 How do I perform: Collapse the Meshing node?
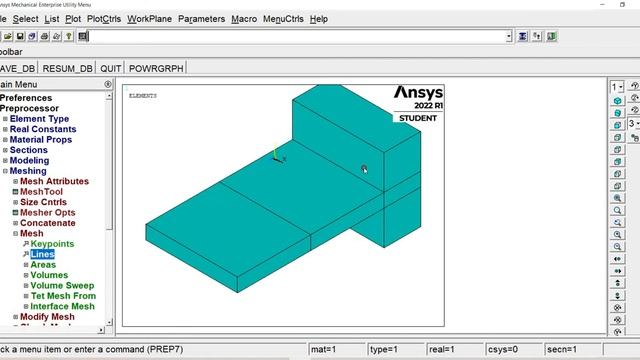pos(5,171)
